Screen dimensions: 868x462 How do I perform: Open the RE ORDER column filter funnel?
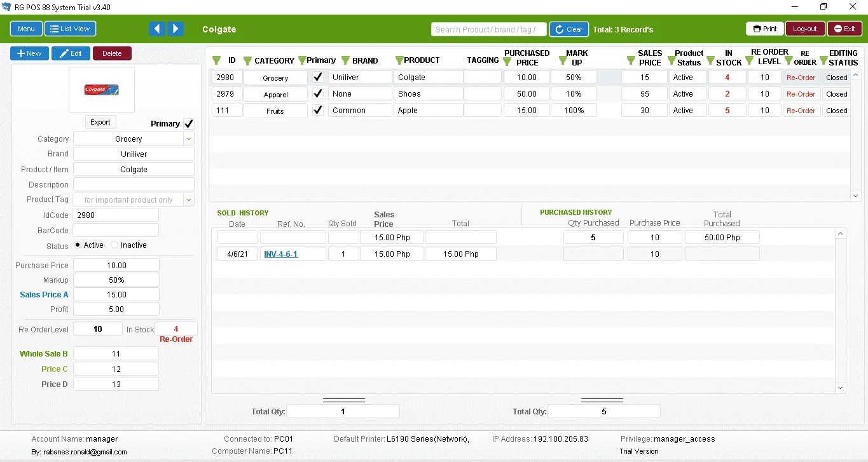[789, 61]
